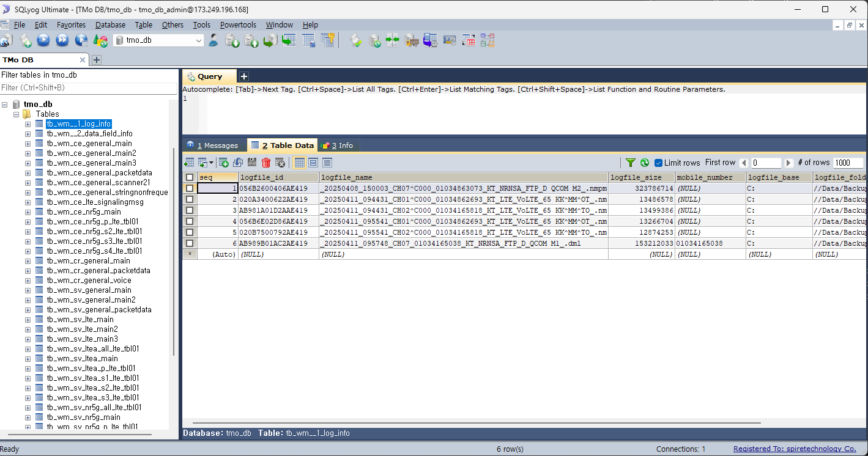Viewport: 868px width, 456px height.
Task: Click the insert new row icon
Action: click(x=224, y=163)
